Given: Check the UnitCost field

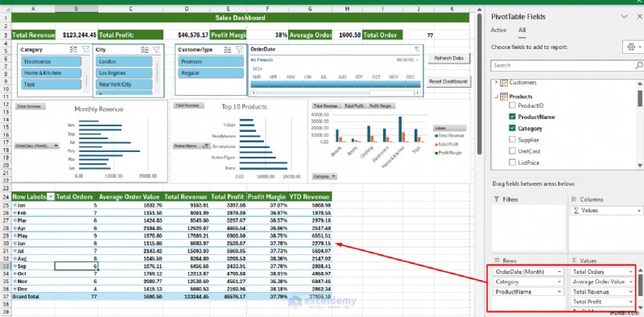Looking at the screenshot, I should 512,151.
